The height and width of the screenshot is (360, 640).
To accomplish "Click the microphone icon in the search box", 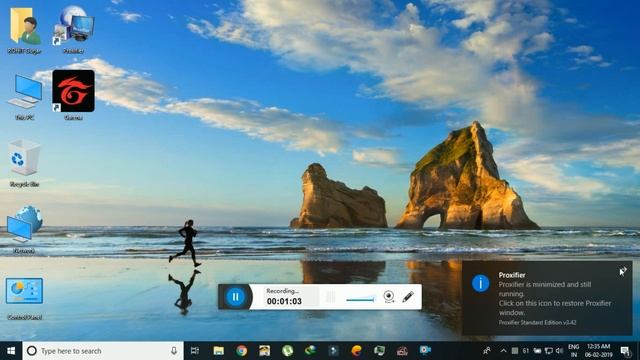I will point(174,351).
